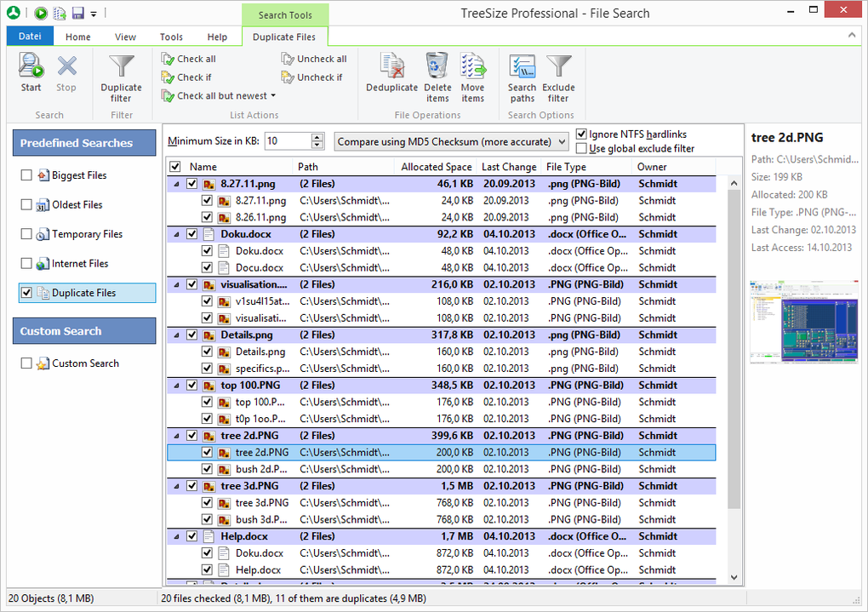The height and width of the screenshot is (612, 868).
Task: Click the Oldest Files calendar icon
Action: tap(43, 205)
